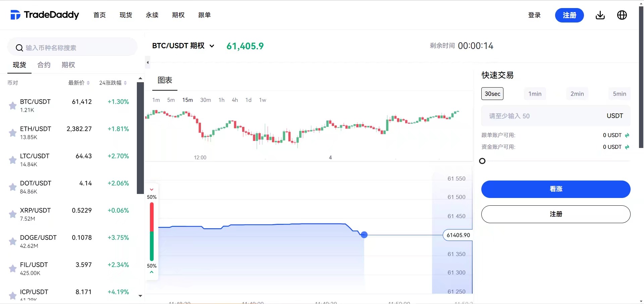Click the 登录 link
This screenshot has height=304, width=644.
[534, 15]
